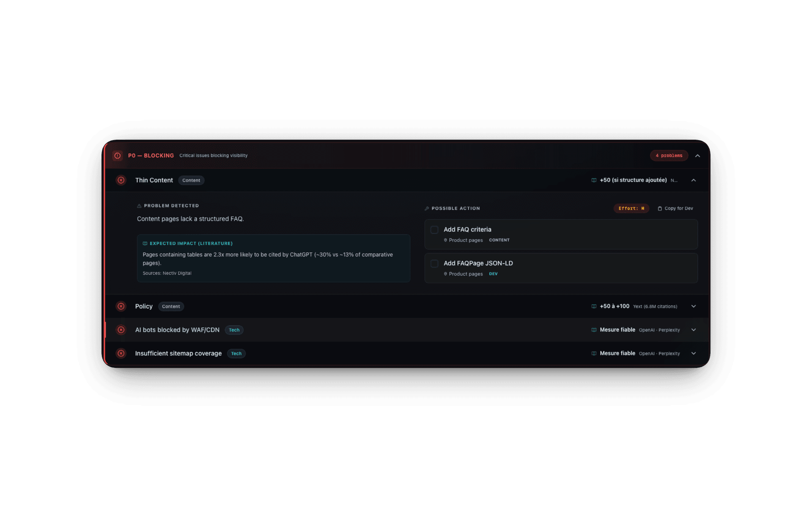Click the book icon beside +50 impact
Viewport: 812px width, 508px height.
(594, 180)
